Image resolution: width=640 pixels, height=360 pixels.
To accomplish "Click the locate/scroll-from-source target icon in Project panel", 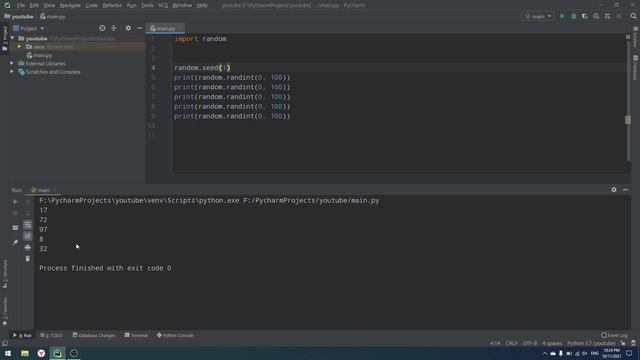I will tap(102, 28).
